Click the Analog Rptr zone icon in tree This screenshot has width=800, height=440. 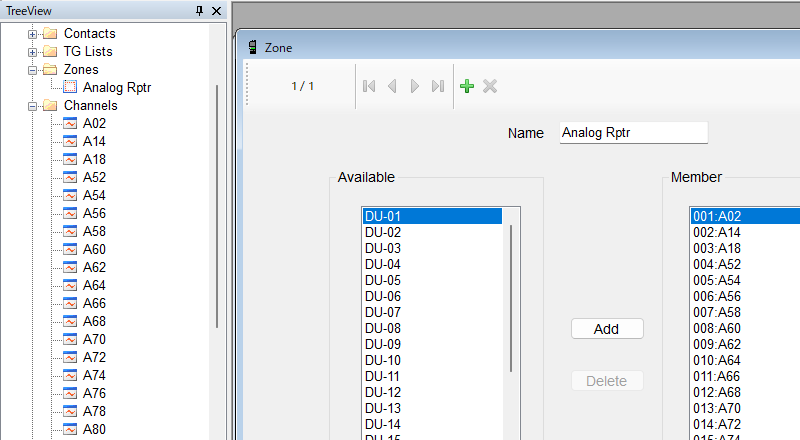point(70,88)
